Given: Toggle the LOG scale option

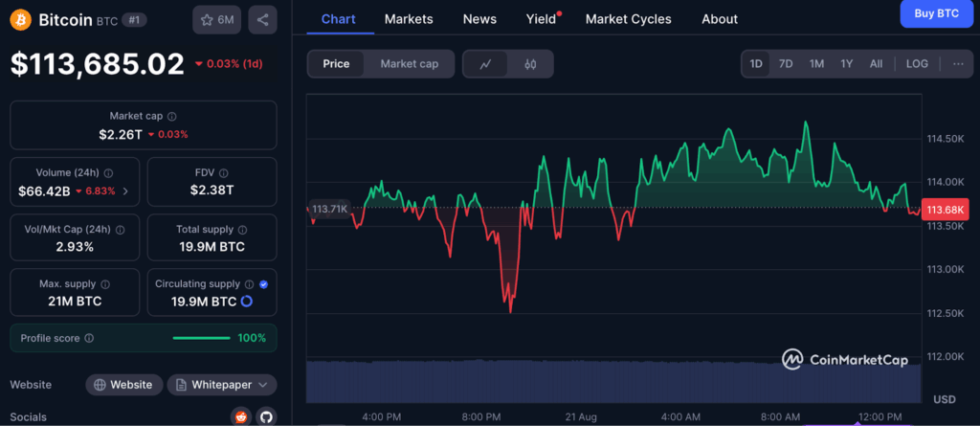Looking at the screenshot, I should click(917, 64).
